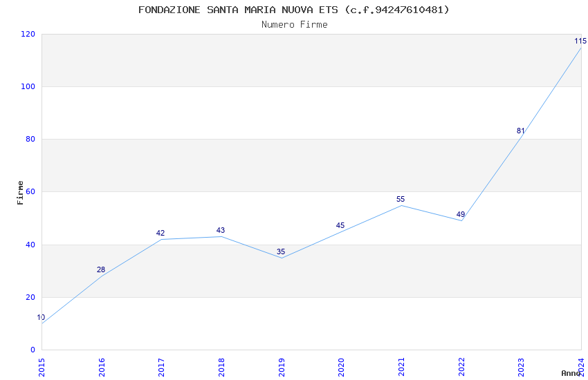Viewport: 588px width, 380px height.
Task: Click the x-axis year label 2023
Action: tap(522, 368)
